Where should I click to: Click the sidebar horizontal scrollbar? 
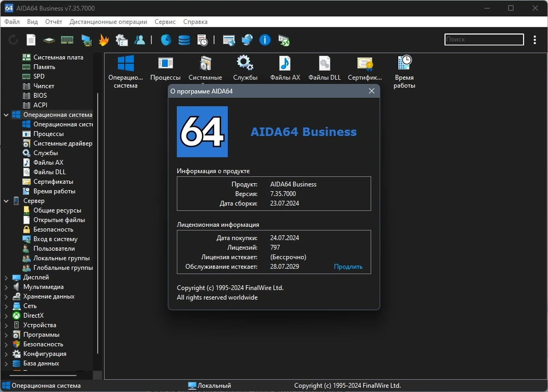tap(43, 376)
